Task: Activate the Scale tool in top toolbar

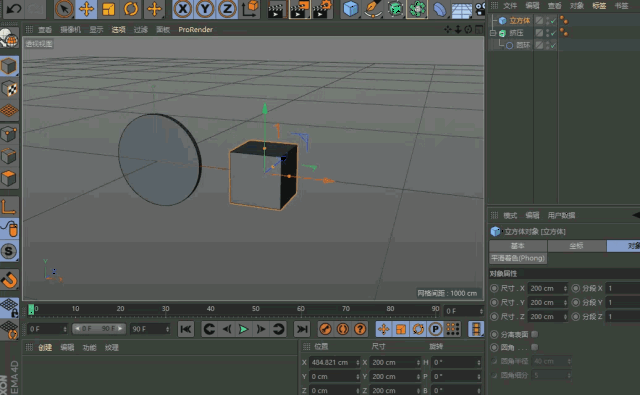Action: (x=109, y=9)
